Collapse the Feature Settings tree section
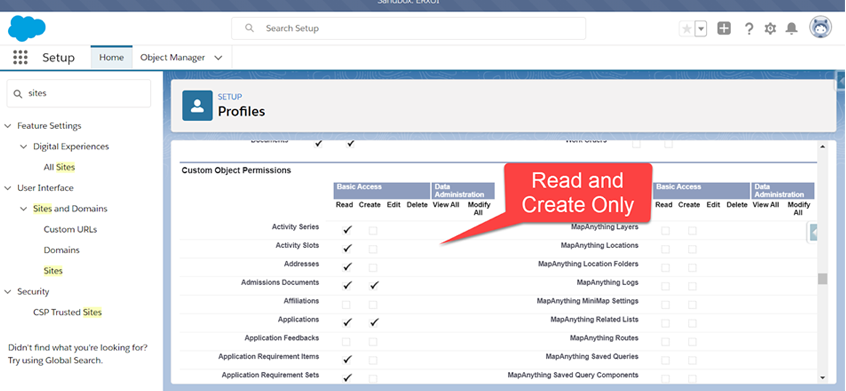Image resolution: width=846 pixels, height=391 pixels. (8, 126)
